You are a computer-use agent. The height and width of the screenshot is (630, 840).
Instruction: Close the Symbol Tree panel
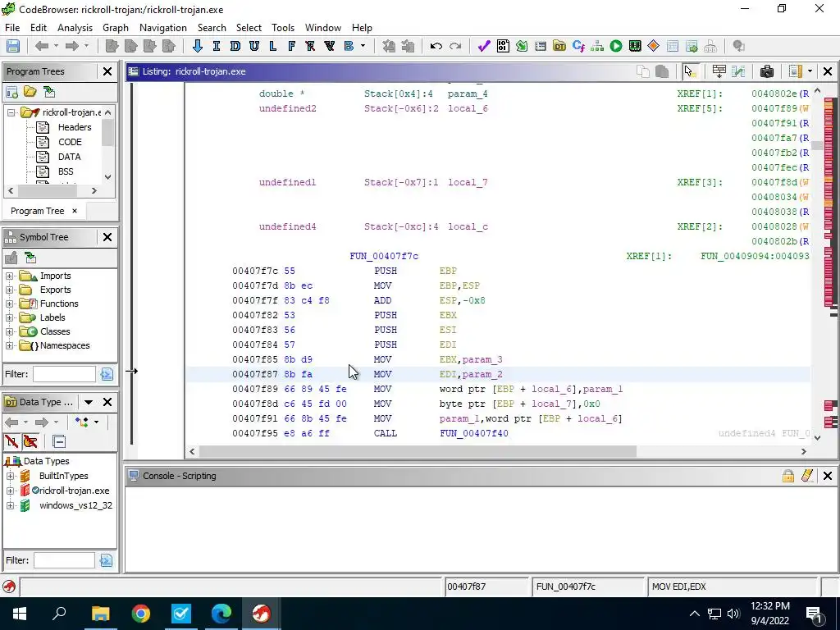pos(107,237)
